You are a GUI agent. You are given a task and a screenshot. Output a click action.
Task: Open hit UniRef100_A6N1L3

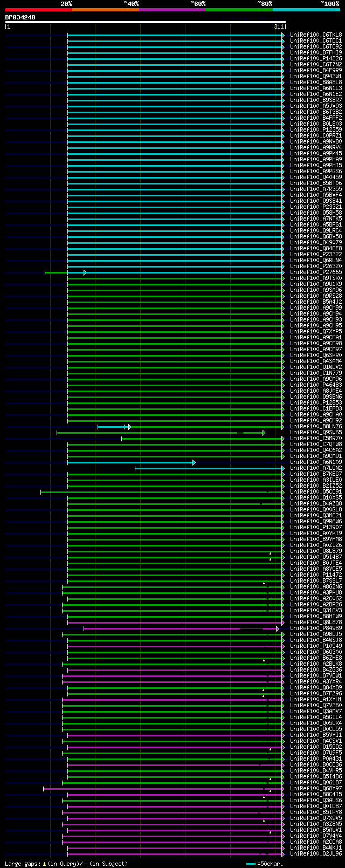pyautogui.click(x=316, y=88)
